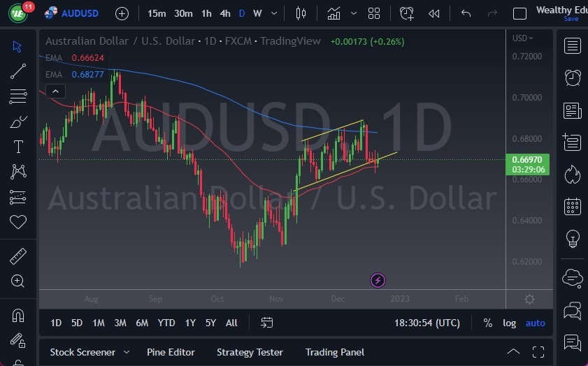Show All available date range
The height and width of the screenshot is (366, 588).
[231, 323]
